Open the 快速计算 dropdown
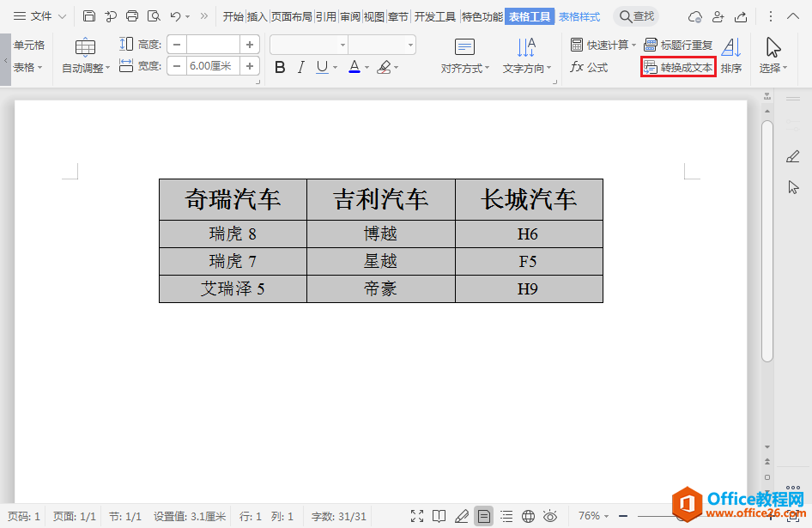Image resolution: width=812 pixels, height=528 pixels. (603, 46)
